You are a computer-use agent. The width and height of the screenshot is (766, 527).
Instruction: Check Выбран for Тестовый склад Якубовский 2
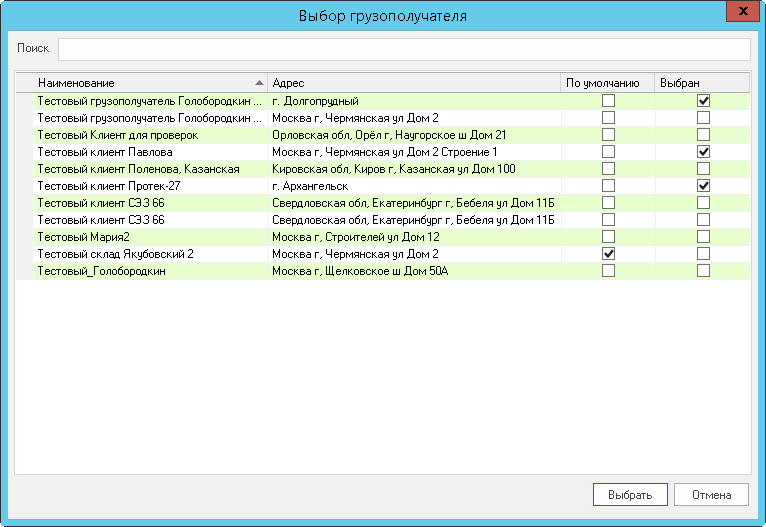pos(703,254)
